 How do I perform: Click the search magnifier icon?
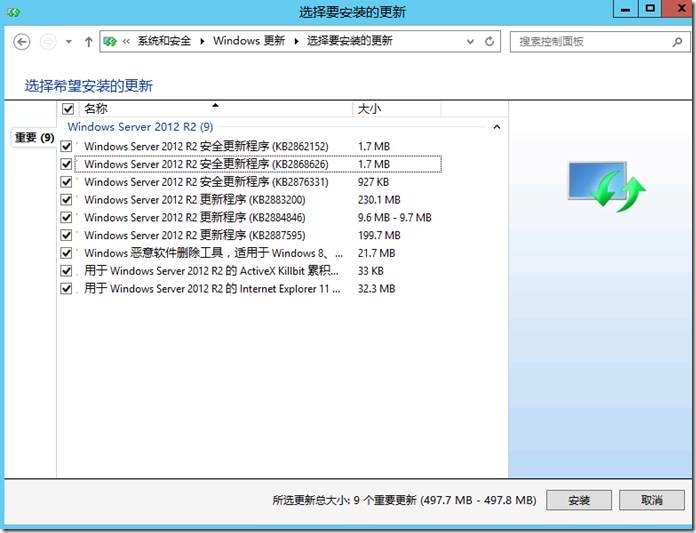(677, 42)
